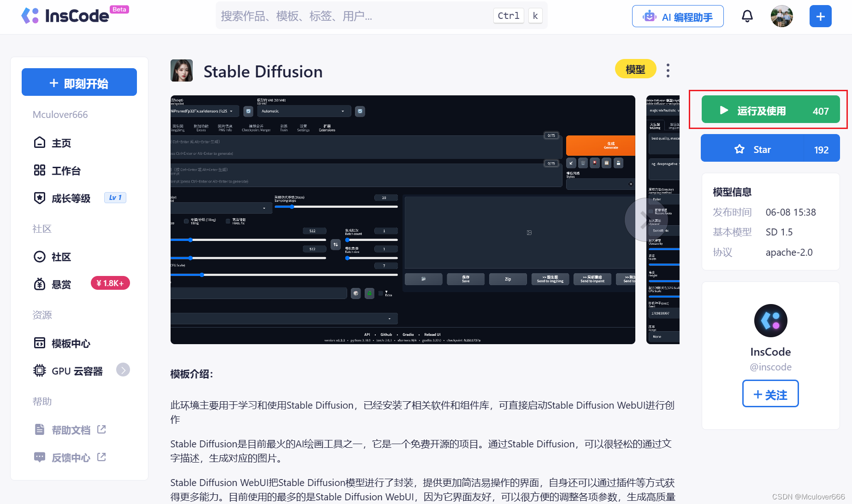Click the shield icon beside 成长等级
Viewport: 852px width, 504px height.
point(40,198)
